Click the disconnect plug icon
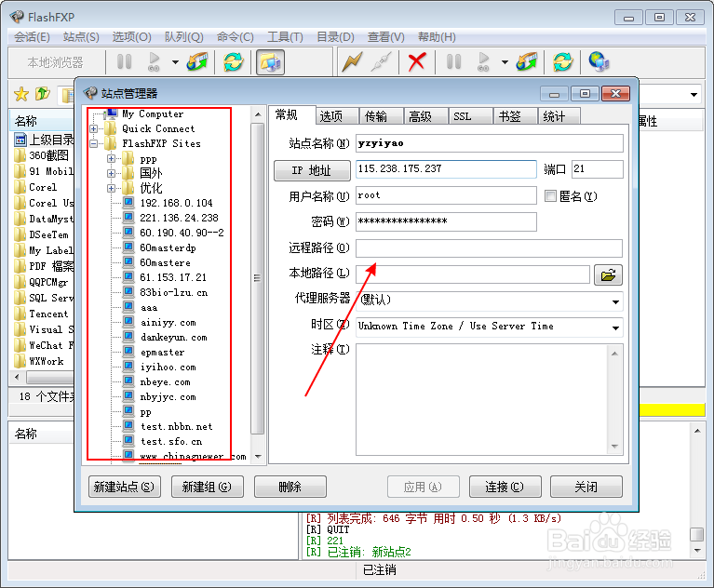The image size is (714, 588). tap(381, 62)
